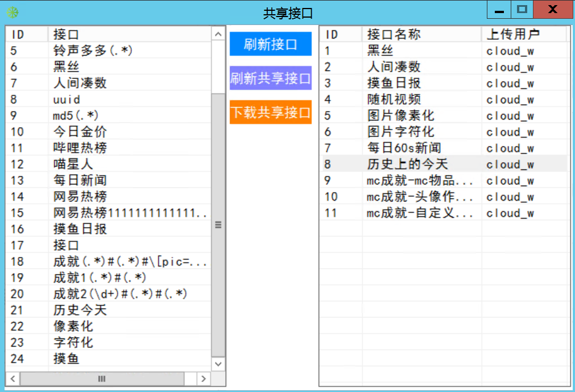Click the horizontal scrollbar's right arrow
575x392 pixels.
click(204, 378)
